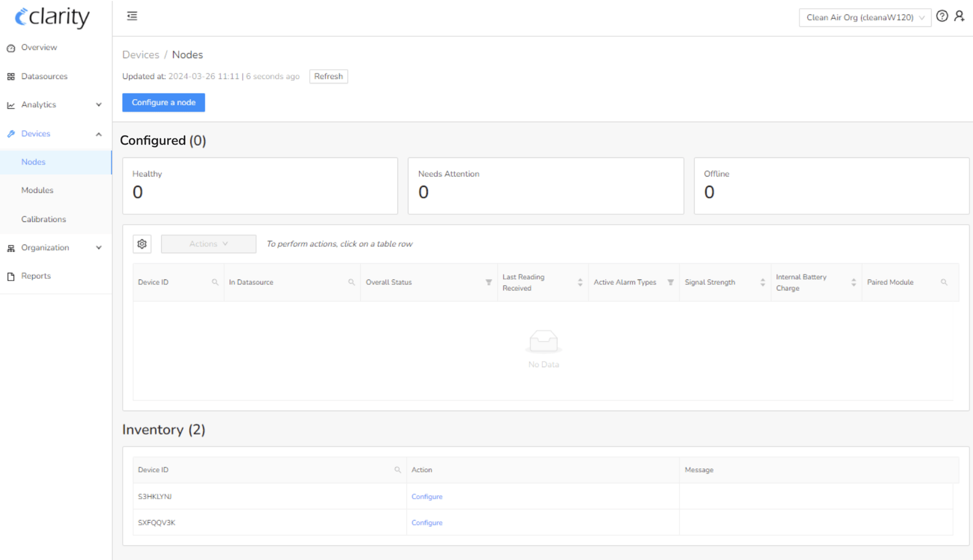Screen dimensions: 973x560
Task: Click the search icon in Device ID column
Action: click(x=215, y=282)
